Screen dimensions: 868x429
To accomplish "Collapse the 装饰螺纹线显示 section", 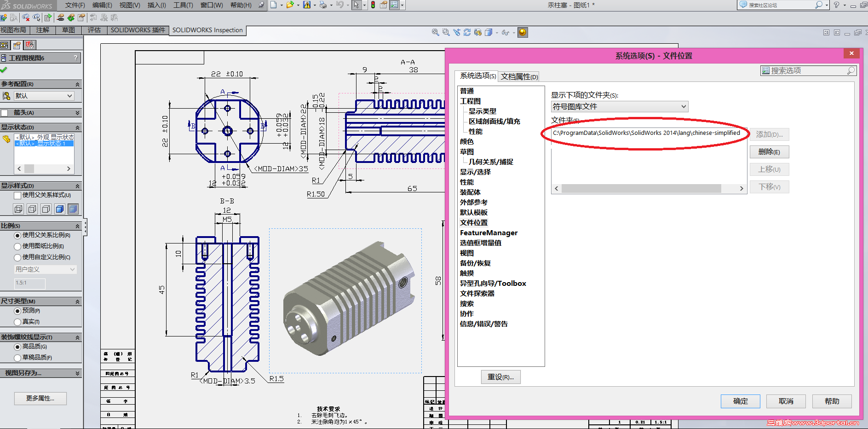I will [x=77, y=337].
